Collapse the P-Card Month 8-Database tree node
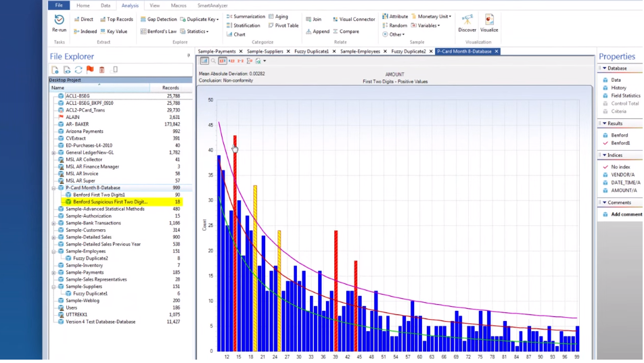Viewport: 644px width, 363px height. tap(53, 188)
